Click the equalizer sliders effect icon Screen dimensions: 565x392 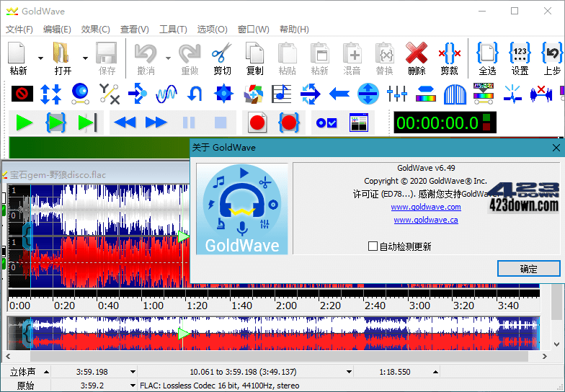tap(396, 94)
